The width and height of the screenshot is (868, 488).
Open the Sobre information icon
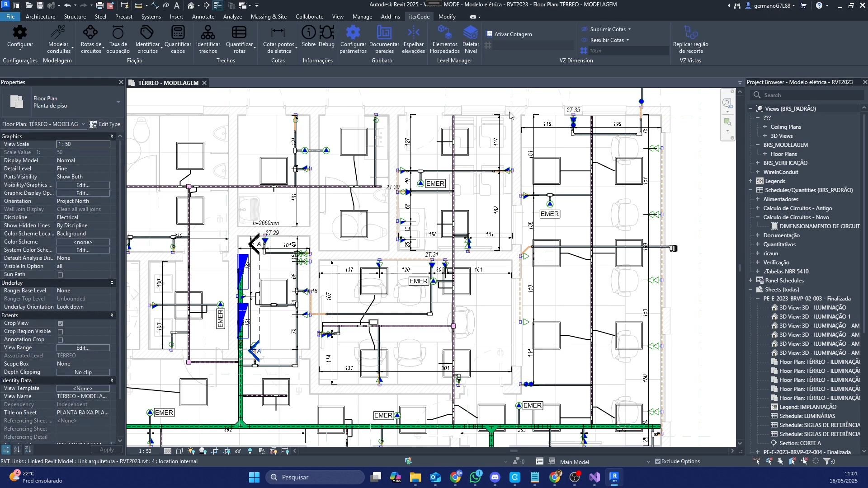(308, 33)
